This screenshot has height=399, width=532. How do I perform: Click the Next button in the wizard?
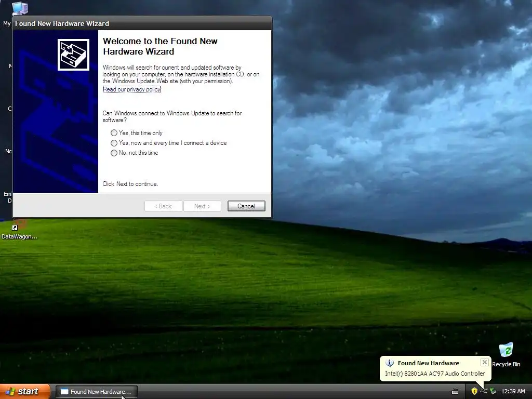pos(202,206)
